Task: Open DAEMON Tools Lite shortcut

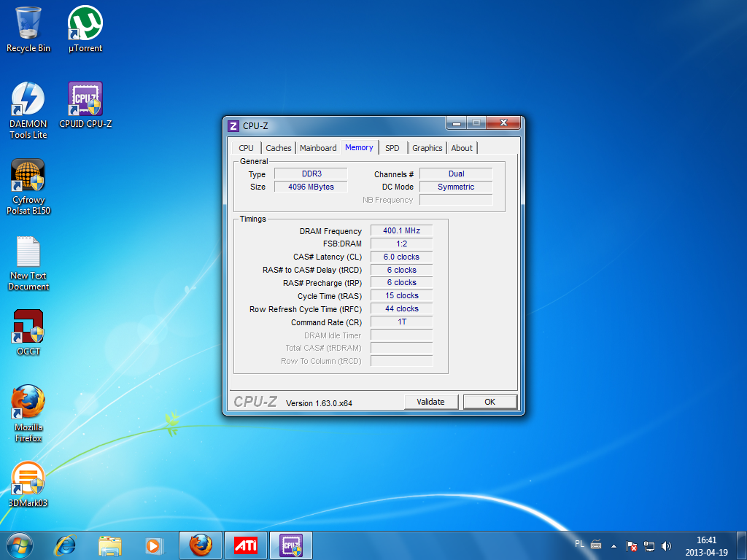Action: click(28, 100)
